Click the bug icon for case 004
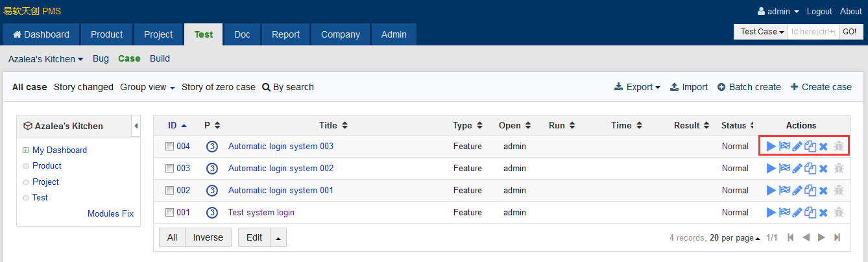Image resolution: width=868 pixels, height=262 pixels. [838, 147]
